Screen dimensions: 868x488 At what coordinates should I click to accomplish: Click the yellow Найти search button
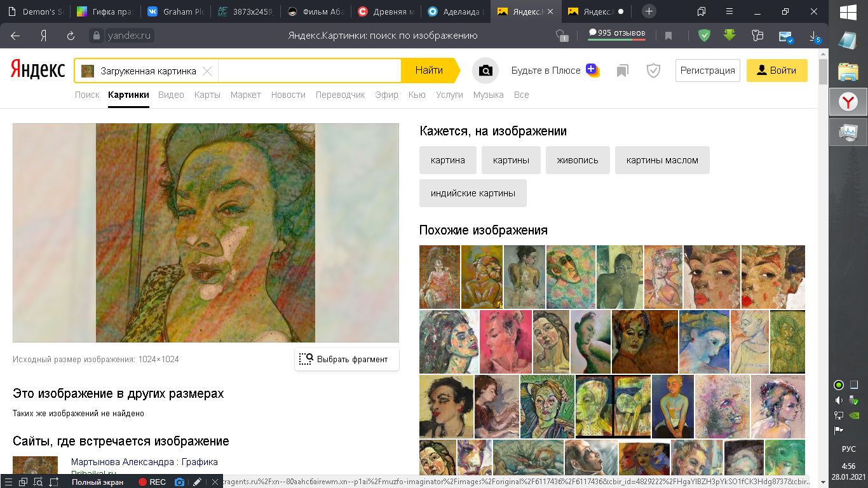pyautogui.click(x=430, y=71)
